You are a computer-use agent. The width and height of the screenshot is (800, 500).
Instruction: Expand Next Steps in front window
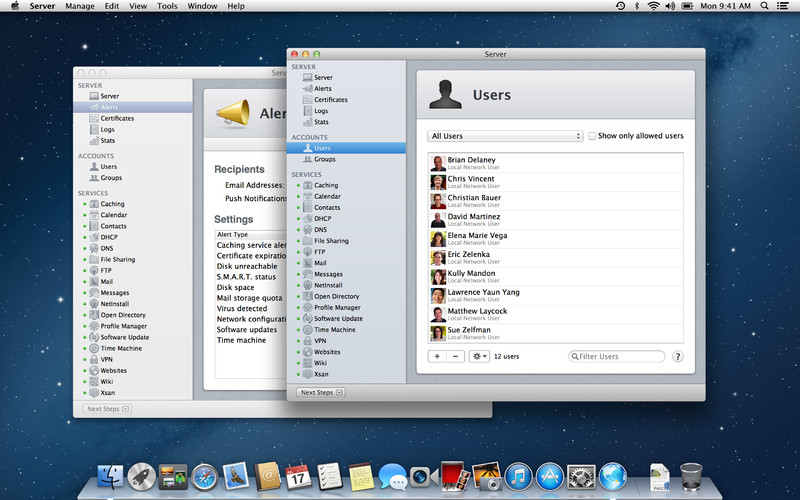tap(321, 392)
